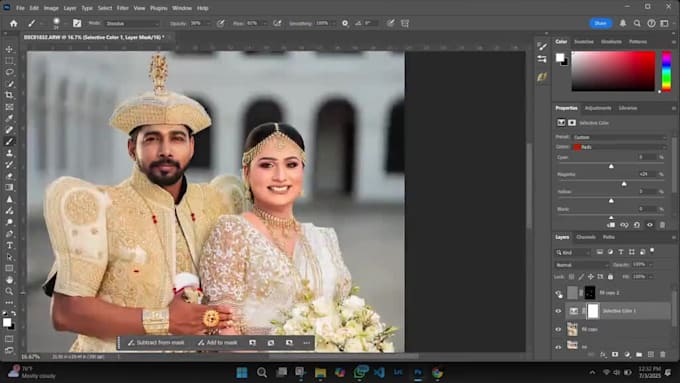
Task: Select the Selective Color 1 layer mask thumbnail
Action: point(592,311)
